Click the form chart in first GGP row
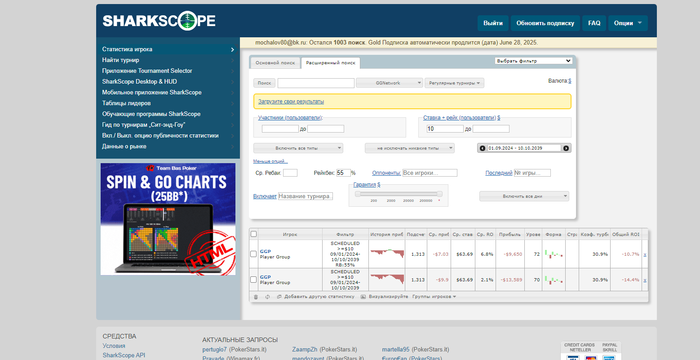700x360 pixels. (x=554, y=254)
